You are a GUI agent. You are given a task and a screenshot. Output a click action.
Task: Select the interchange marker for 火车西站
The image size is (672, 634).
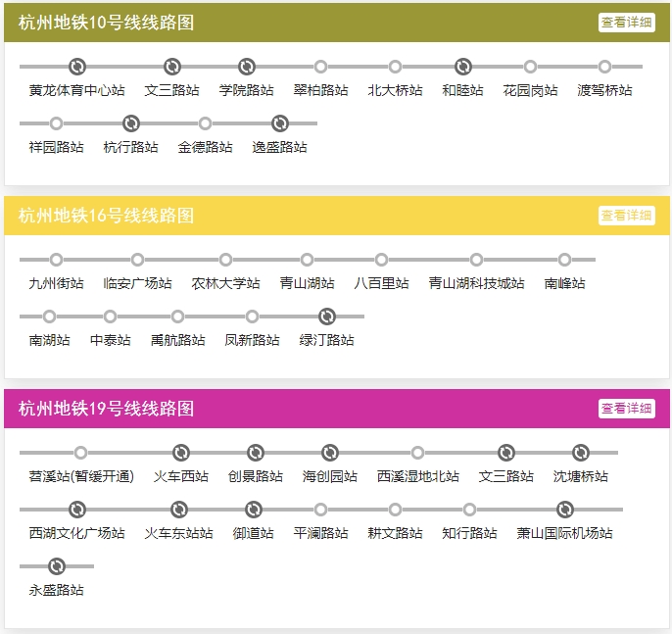click(181, 453)
